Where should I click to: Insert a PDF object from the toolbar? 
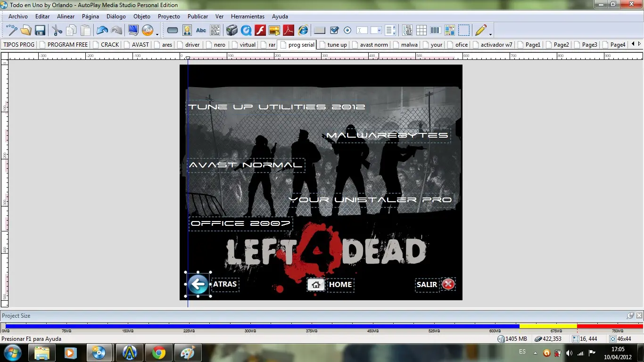tap(288, 31)
